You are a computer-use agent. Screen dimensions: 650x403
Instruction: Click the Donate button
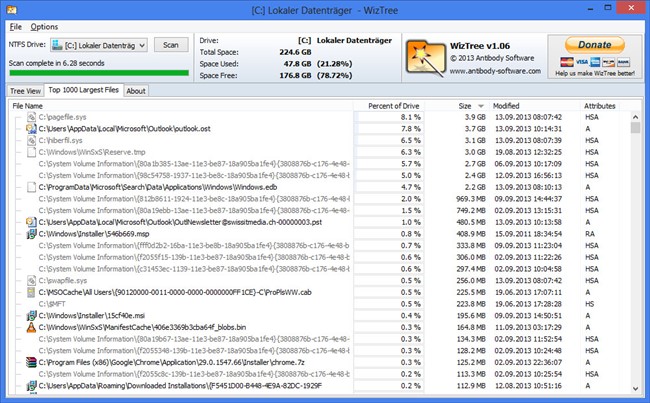(594, 45)
